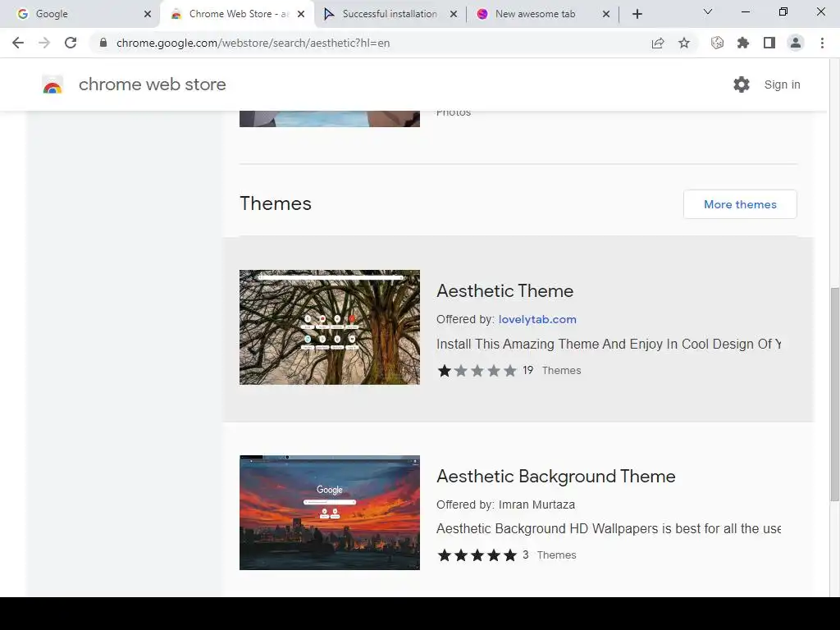Close the Successful installation tab
Screen dimensions: 840x630
(454, 14)
